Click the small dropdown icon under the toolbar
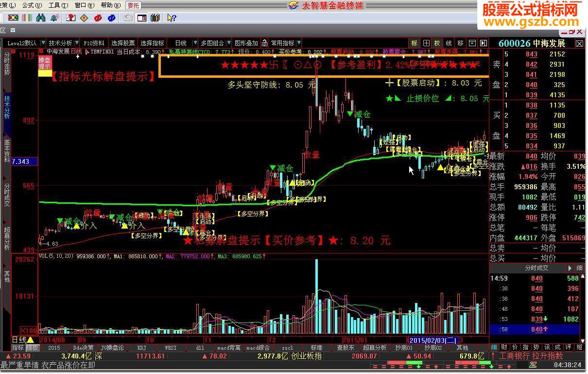 (13, 30)
